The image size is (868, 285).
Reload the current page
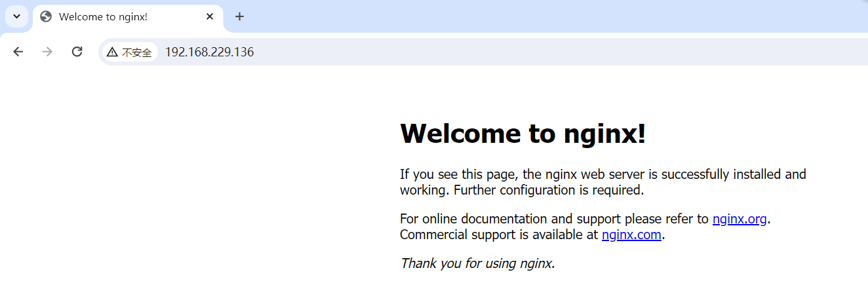(x=77, y=52)
